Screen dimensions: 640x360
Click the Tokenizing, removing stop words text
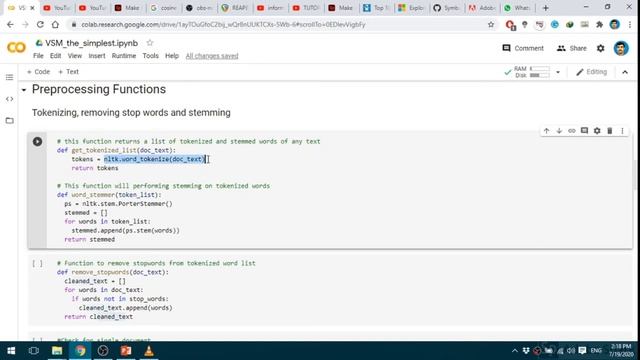(x=131, y=113)
